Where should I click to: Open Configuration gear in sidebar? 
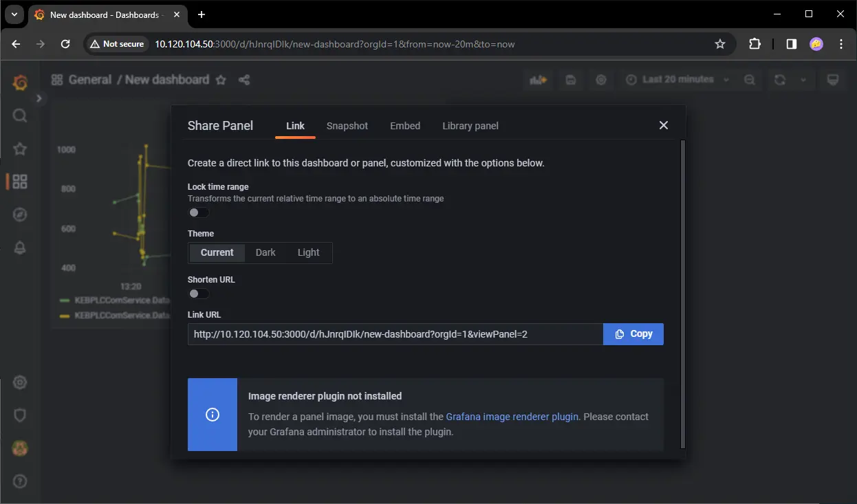click(x=20, y=382)
